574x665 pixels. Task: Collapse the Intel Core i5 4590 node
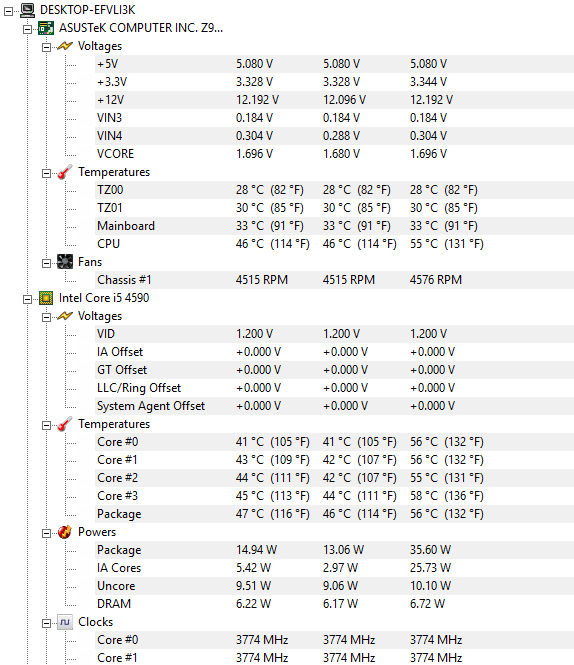click(28, 299)
